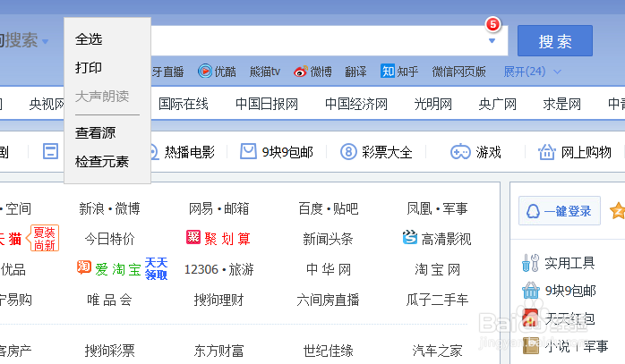The image size is (625, 364).
Task: Open 12306 link
Action: 201,269
